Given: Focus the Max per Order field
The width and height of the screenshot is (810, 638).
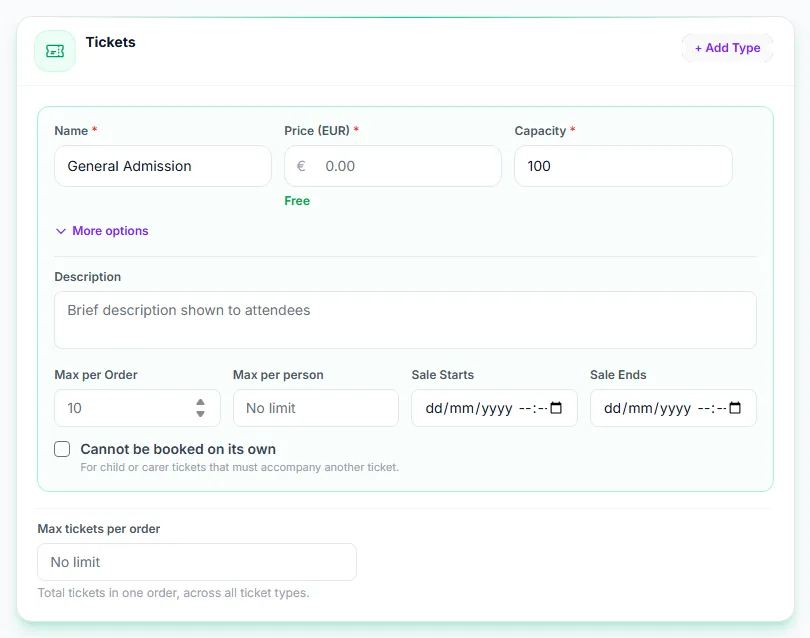Looking at the screenshot, I should pos(137,408).
